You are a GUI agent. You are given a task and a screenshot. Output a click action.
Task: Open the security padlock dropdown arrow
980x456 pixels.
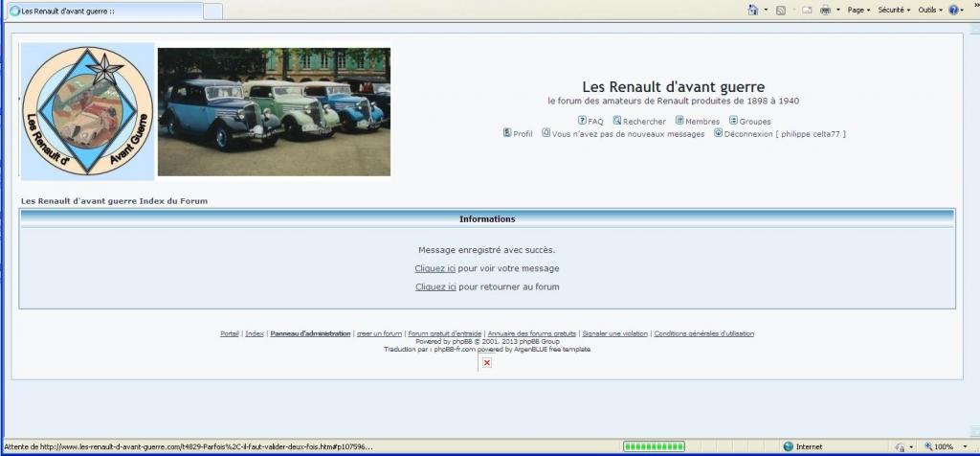coord(911,446)
